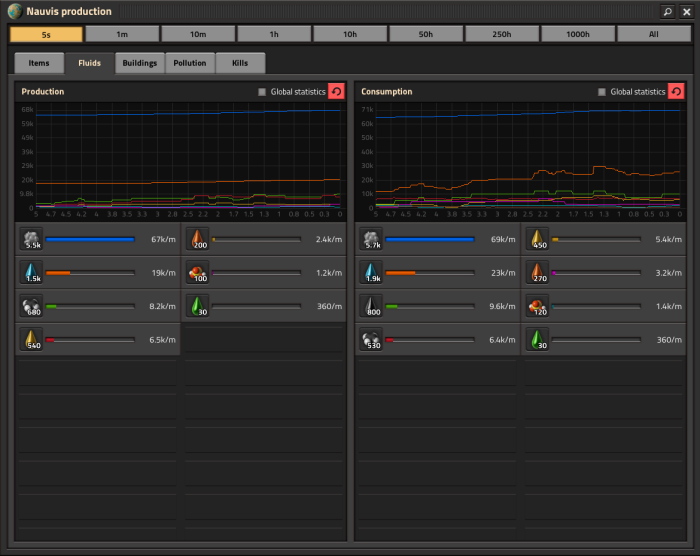The image size is (700, 556).
Task: Select the sulfuric acid icon labeled 120 in Consumption
Action: click(538, 306)
